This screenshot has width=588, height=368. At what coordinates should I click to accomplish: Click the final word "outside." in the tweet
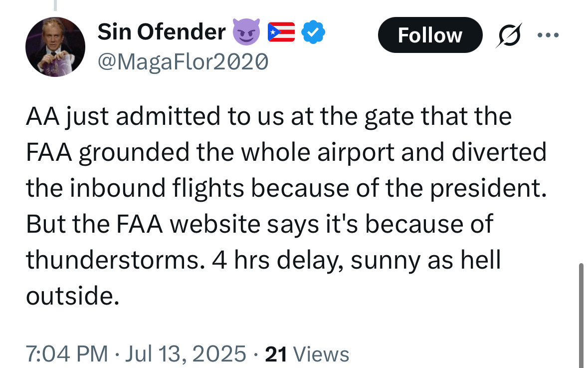(73, 296)
